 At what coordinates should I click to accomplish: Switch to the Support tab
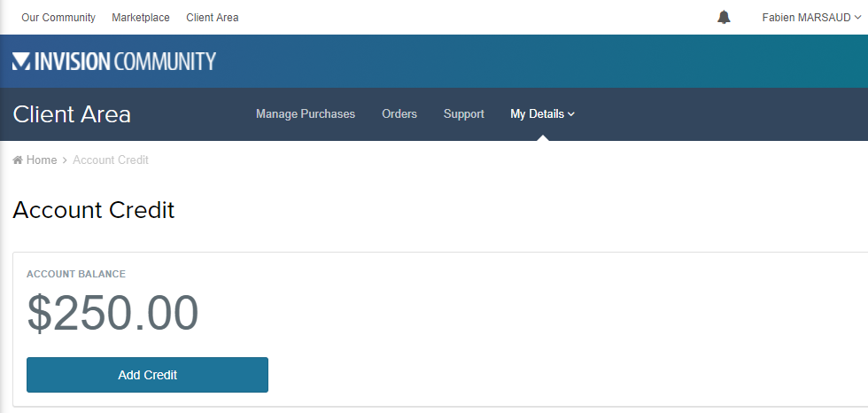tap(464, 114)
